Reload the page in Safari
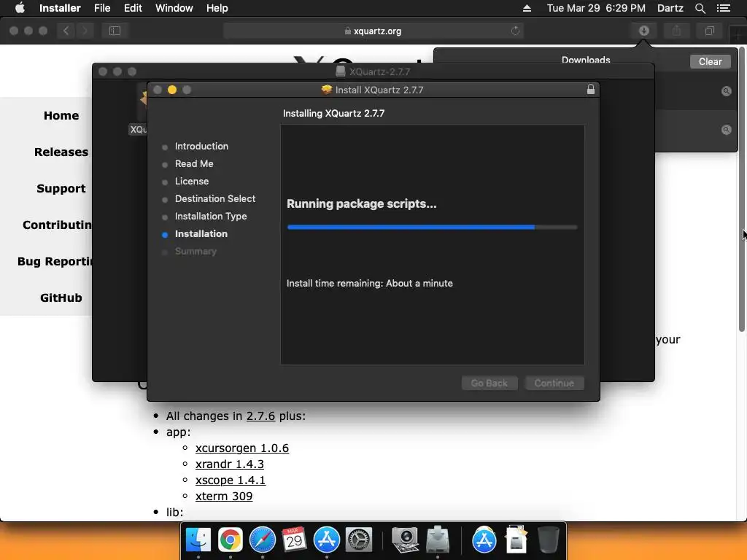The width and height of the screenshot is (747, 560). coord(515,31)
